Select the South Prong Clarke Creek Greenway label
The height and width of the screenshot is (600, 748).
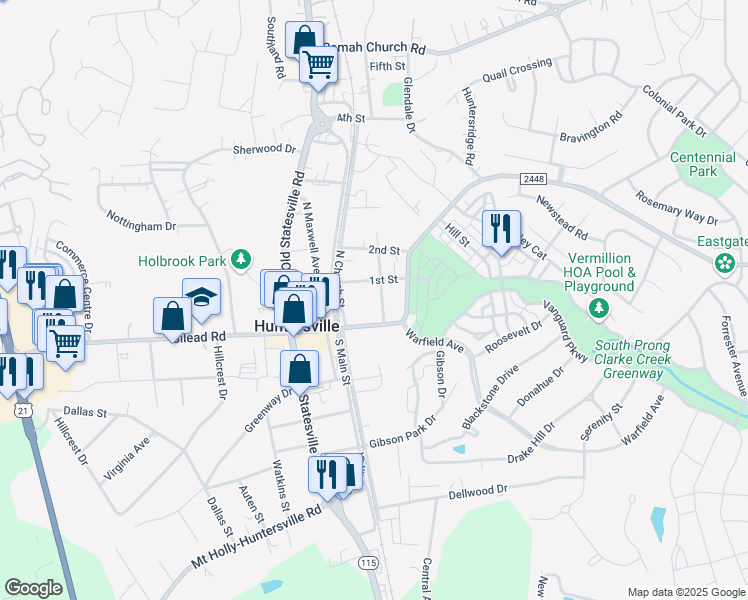pos(633,359)
